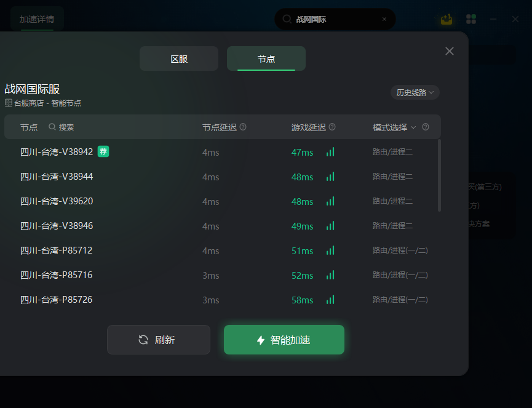Click 路由/进程二 mode for V38942
The height and width of the screenshot is (408, 532).
(392, 152)
